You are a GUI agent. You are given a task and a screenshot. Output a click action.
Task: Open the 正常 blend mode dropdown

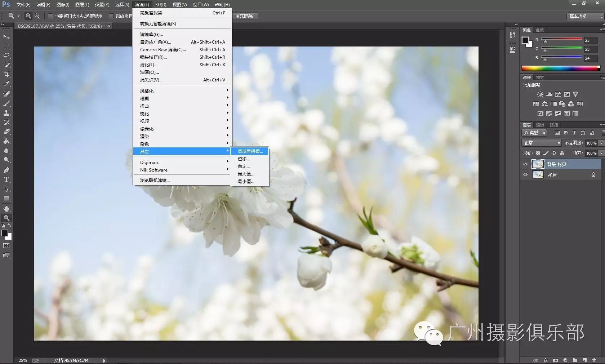point(542,143)
